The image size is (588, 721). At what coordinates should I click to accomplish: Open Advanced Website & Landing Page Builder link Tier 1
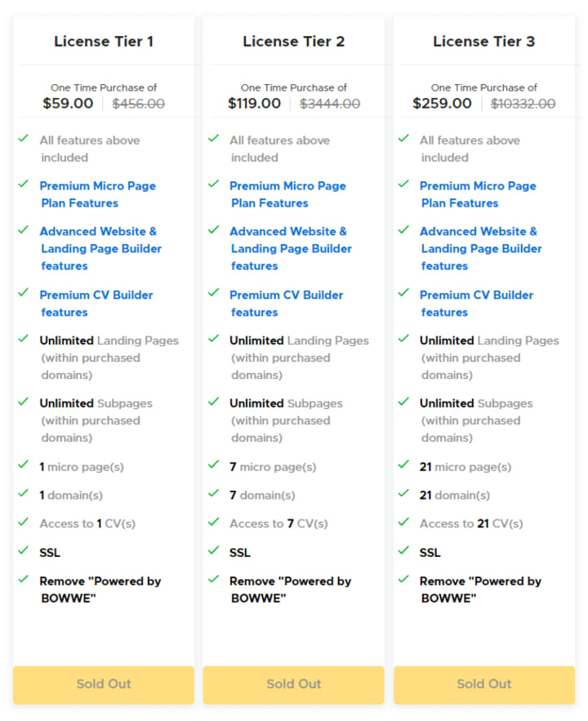pos(100,248)
